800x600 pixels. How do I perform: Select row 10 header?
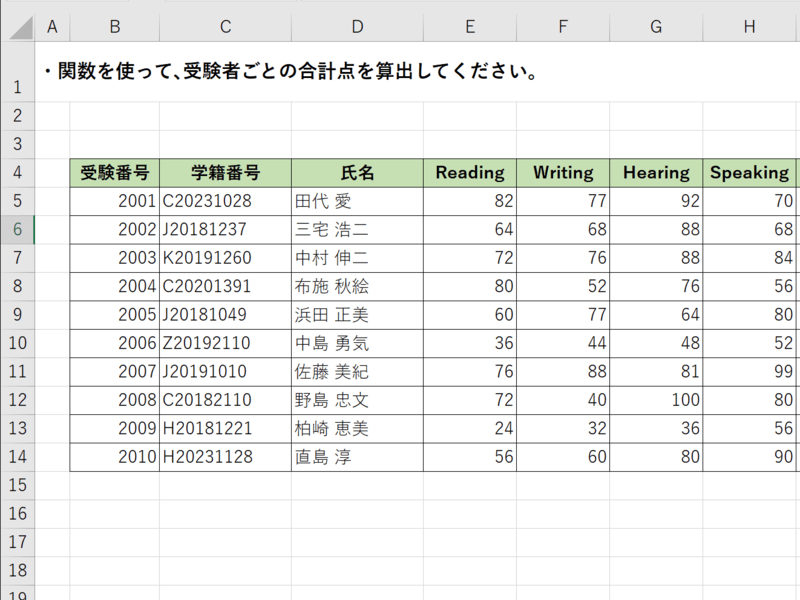click(17, 344)
